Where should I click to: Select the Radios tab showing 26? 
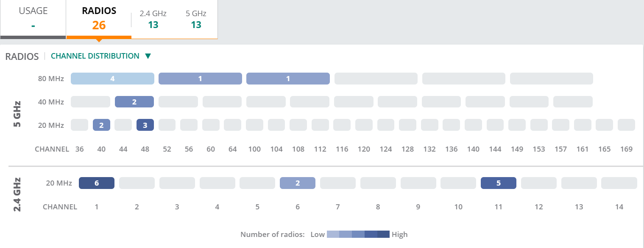point(99,19)
